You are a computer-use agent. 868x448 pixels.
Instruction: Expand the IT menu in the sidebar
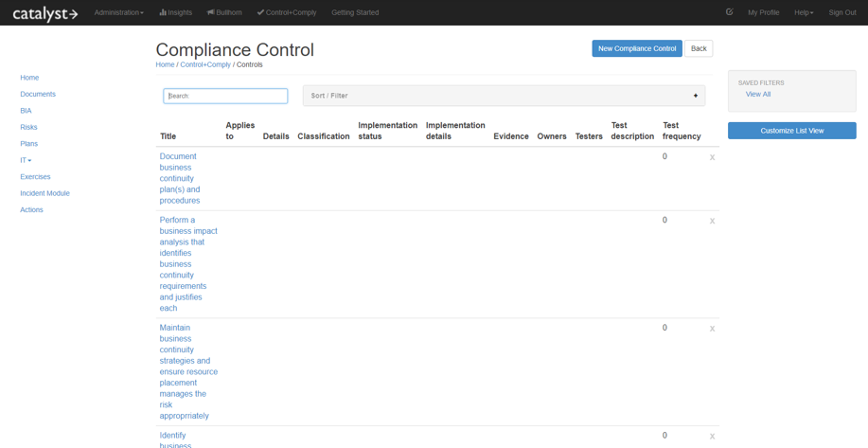pos(26,160)
